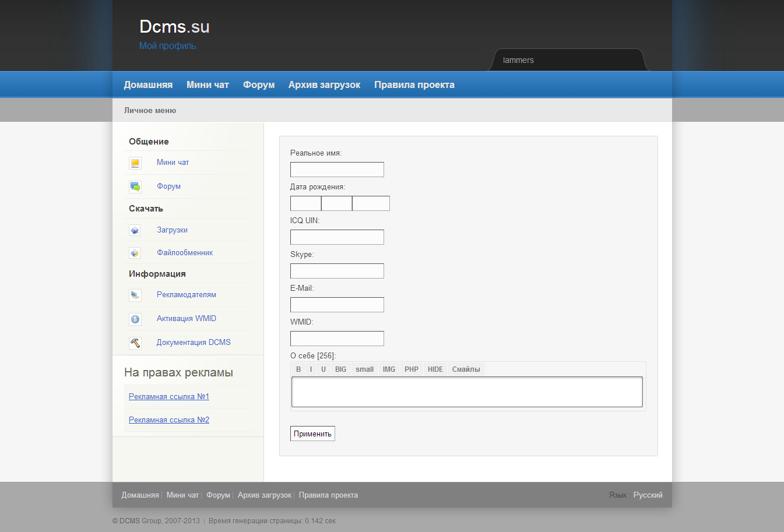Open Домашняя link in footer
Image resolution: width=784 pixels, height=532 pixels.
pos(140,495)
